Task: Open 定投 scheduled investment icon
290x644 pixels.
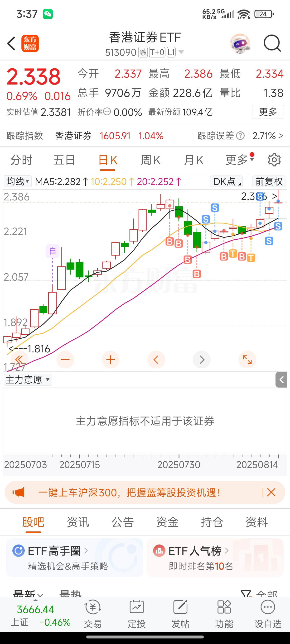Action: coord(137,614)
